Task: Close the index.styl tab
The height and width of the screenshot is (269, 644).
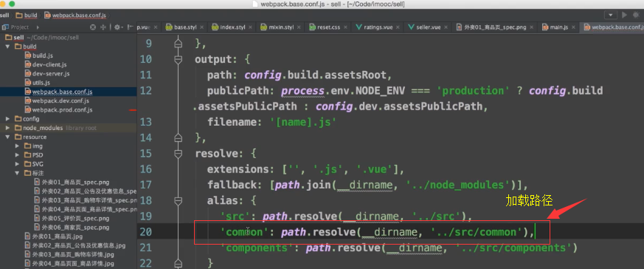Action: pos(250,27)
